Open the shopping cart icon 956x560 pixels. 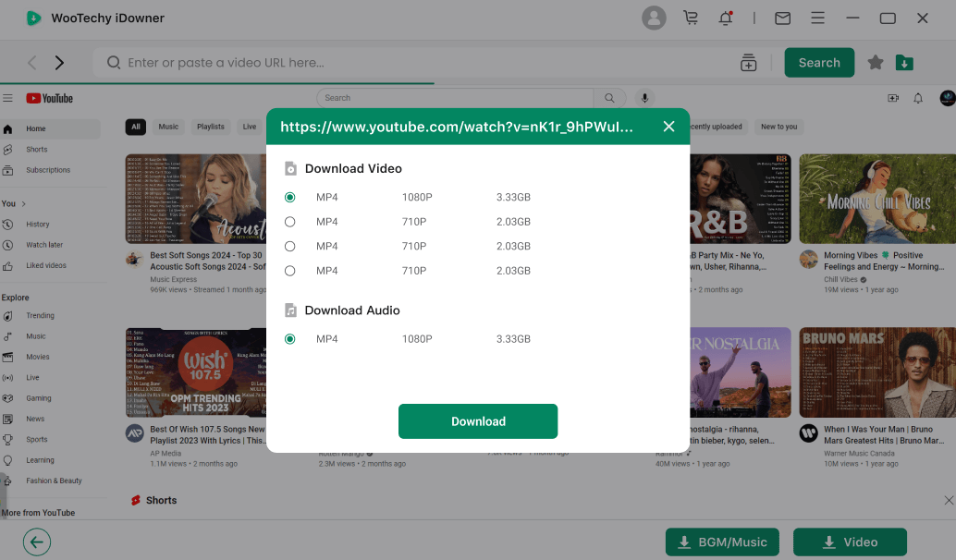691,18
